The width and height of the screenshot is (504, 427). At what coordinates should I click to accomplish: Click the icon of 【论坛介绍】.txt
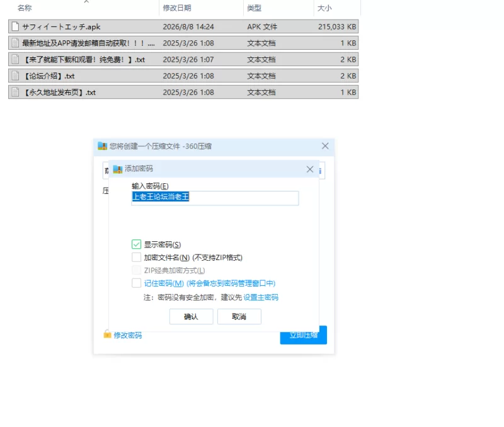[15, 76]
